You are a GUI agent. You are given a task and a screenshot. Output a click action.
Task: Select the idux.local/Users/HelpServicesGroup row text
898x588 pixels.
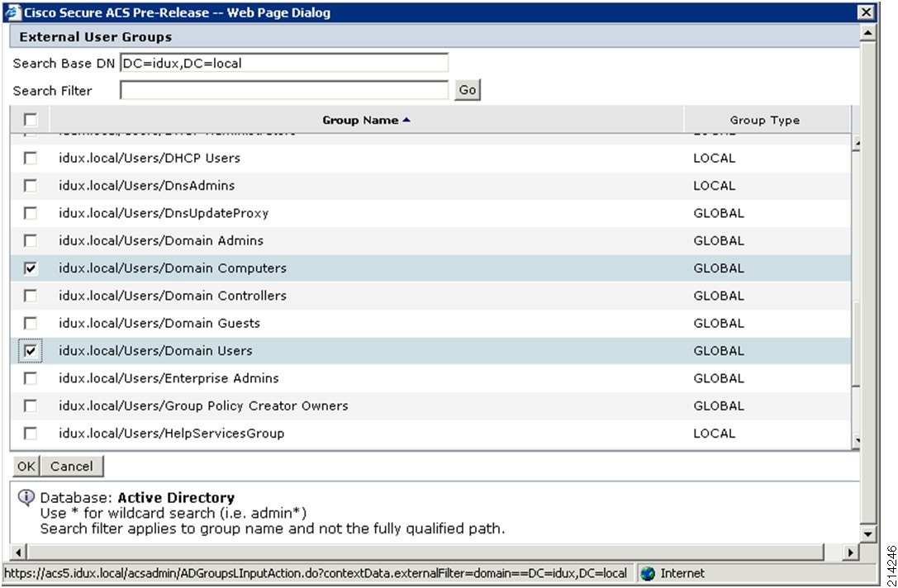coord(171,433)
